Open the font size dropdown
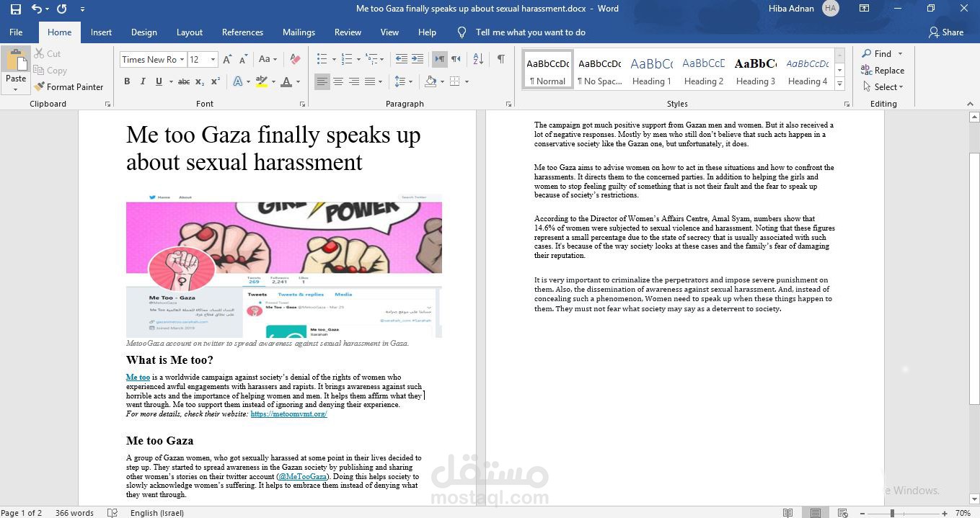This screenshot has width=980, height=518. [213, 59]
